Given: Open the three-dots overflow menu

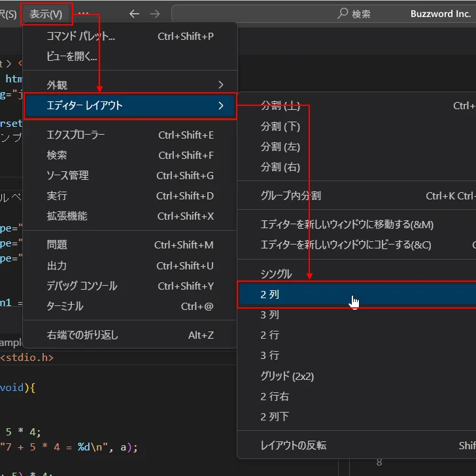Looking at the screenshot, I should 84,14.
